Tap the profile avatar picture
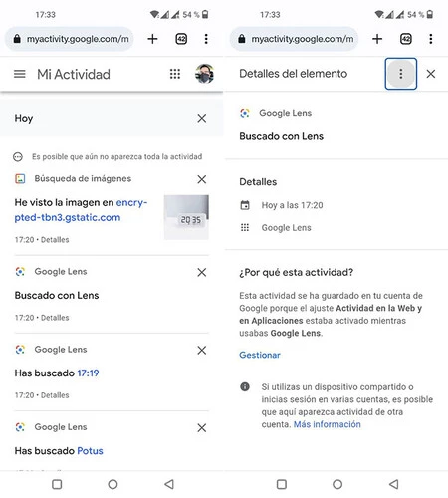The width and height of the screenshot is (448, 498). (x=204, y=74)
